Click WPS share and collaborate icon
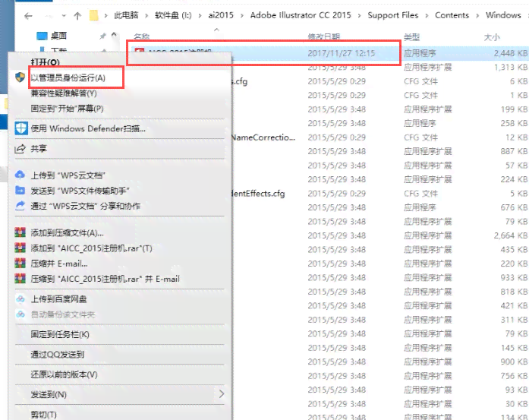The width and height of the screenshot is (529, 420). click(20, 205)
